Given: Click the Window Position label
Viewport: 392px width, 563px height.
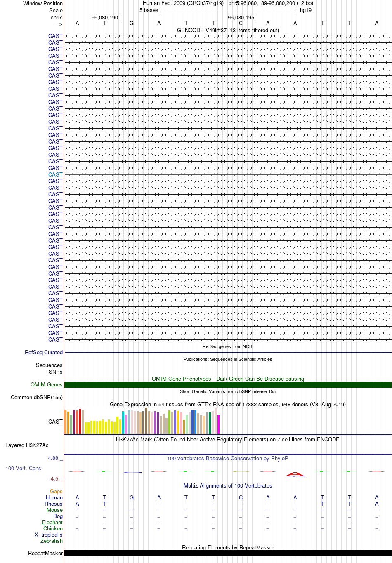Looking at the screenshot, I should (43, 3).
